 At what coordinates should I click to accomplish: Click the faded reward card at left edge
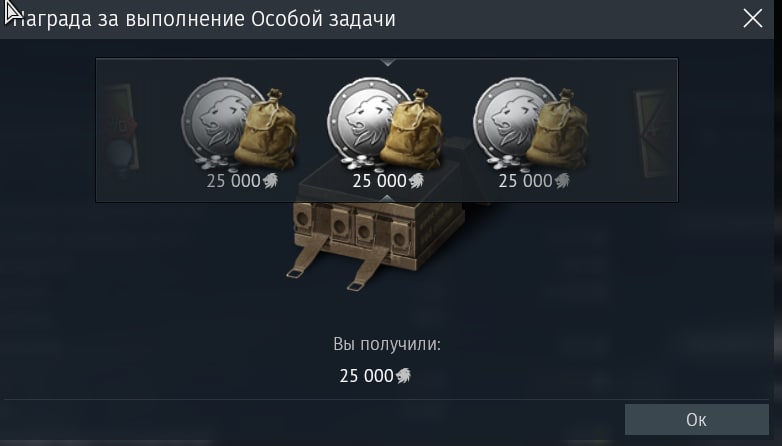(x=120, y=128)
